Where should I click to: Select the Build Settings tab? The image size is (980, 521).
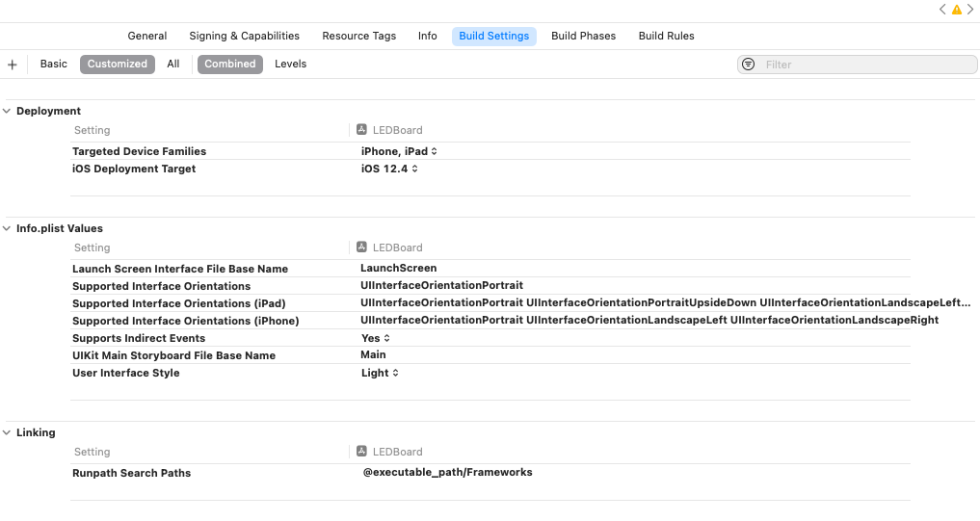493,36
